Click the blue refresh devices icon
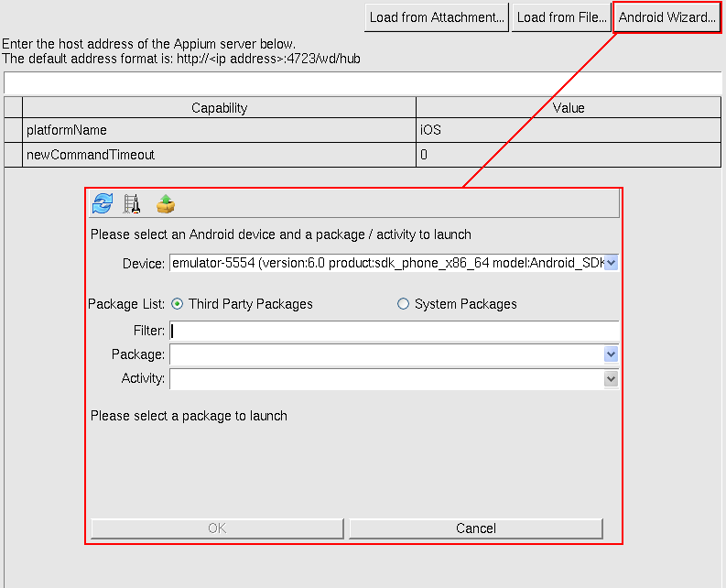 coord(103,203)
